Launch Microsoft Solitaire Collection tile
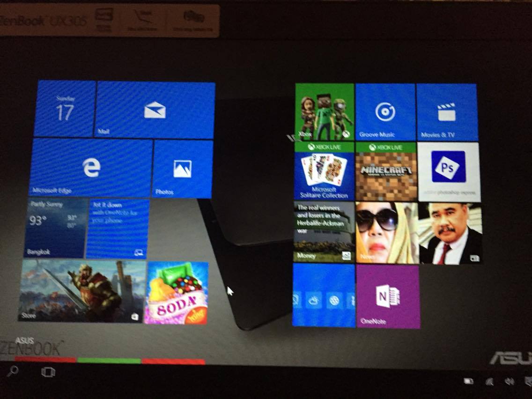 coord(324,171)
